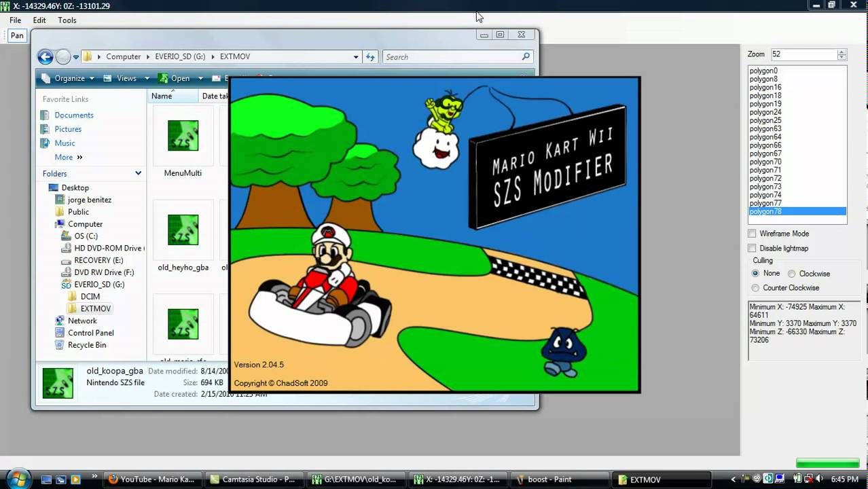Click EVERIO_SD (G:) in address breadcrumb
The image size is (868, 489).
[x=180, y=57]
